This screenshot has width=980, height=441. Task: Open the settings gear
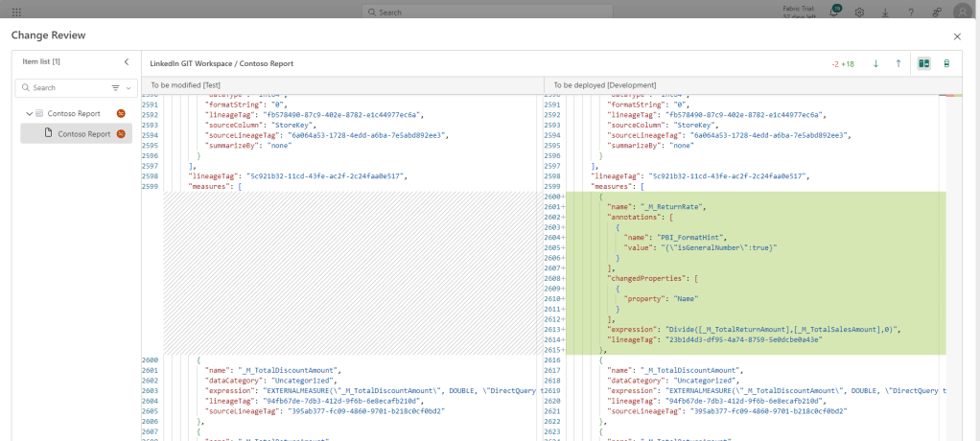(x=860, y=12)
